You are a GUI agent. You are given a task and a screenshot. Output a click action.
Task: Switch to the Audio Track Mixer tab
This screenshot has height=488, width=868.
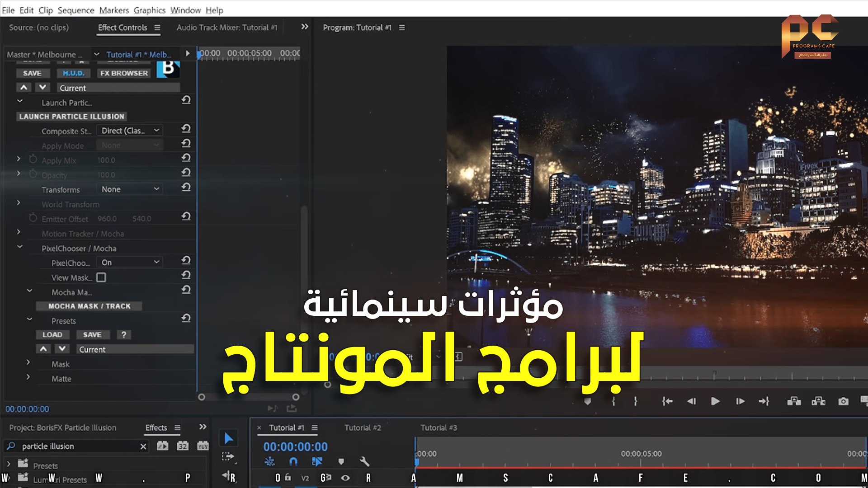(x=226, y=28)
